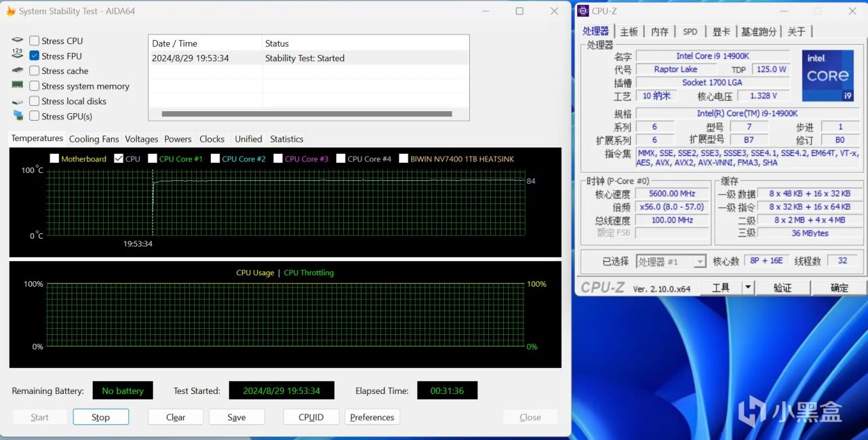Uncheck the CPU temperature graph checkbox
Viewport: 868px width, 440px height.
pos(119,159)
